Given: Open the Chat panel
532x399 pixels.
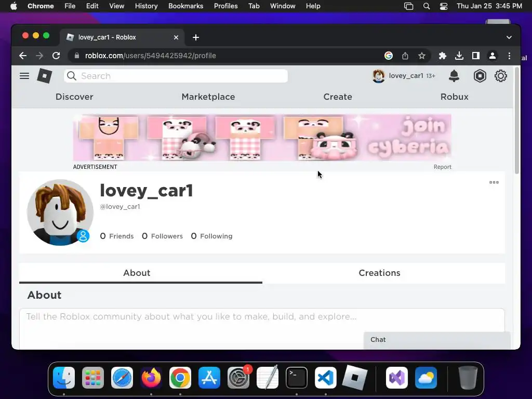Looking at the screenshot, I should (x=437, y=340).
